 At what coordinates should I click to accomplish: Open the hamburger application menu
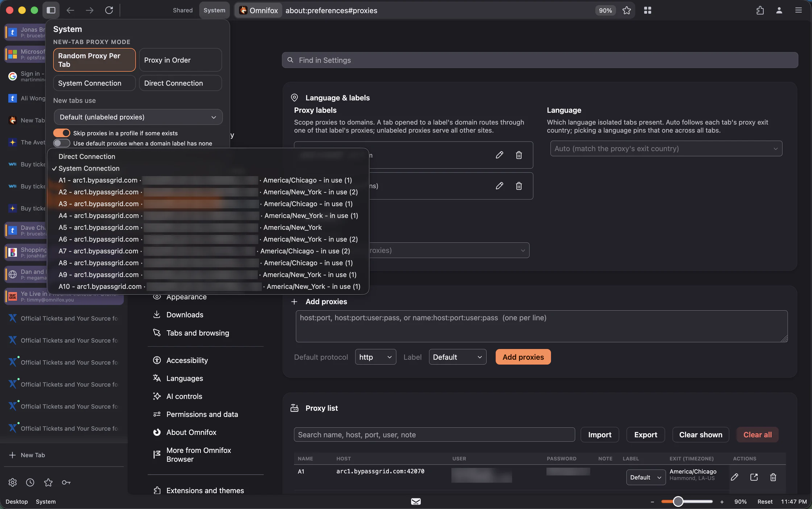click(x=798, y=10)
